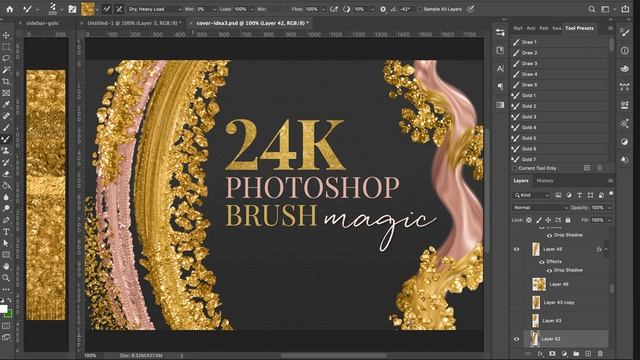Select the Crop tool
Screen dimensions: 640x360
pyautogui.click(x=6, y=82)
